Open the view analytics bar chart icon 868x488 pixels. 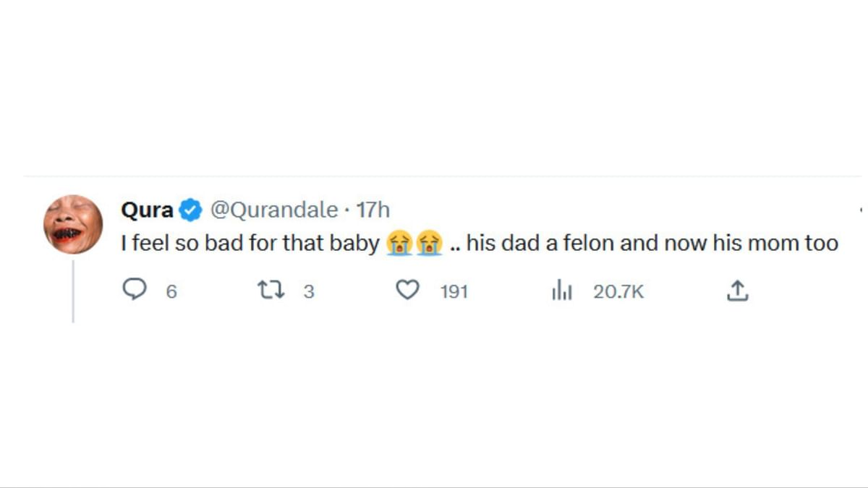click(x=562, y=291)
